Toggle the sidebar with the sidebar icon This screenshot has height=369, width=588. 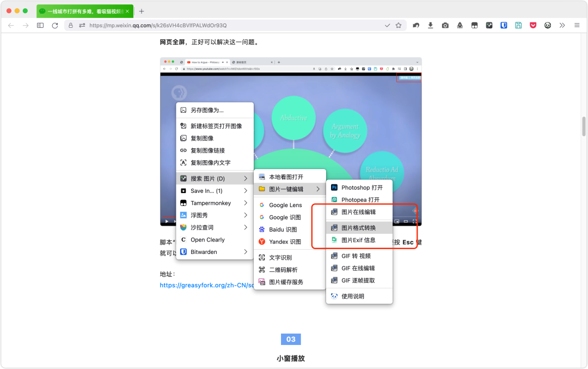[40, 26]
